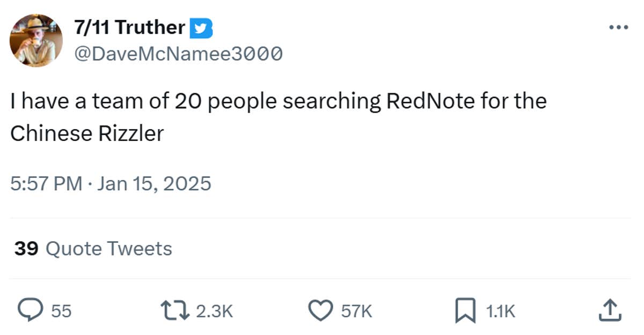Click the 55 replies count
This screenshot has height=335, width=644.
61,311
